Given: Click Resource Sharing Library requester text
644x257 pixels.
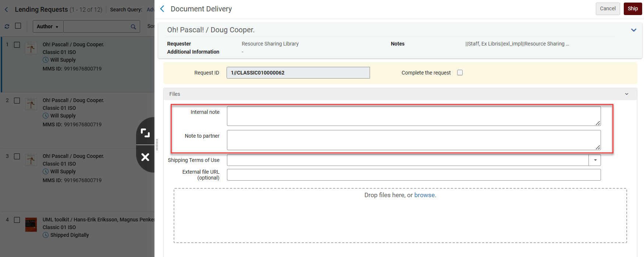Looking at the screenshot, I should pyautogui.click(x=270, y=44).
